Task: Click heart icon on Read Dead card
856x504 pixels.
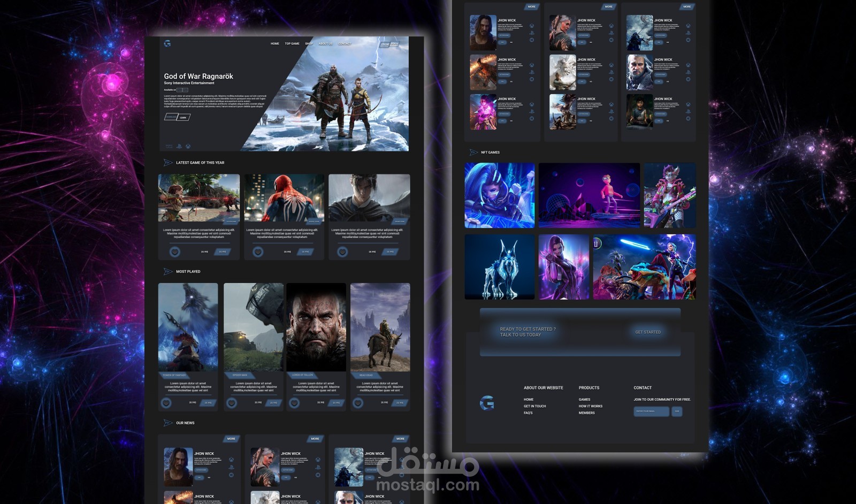Action: [x=358, y=403]
